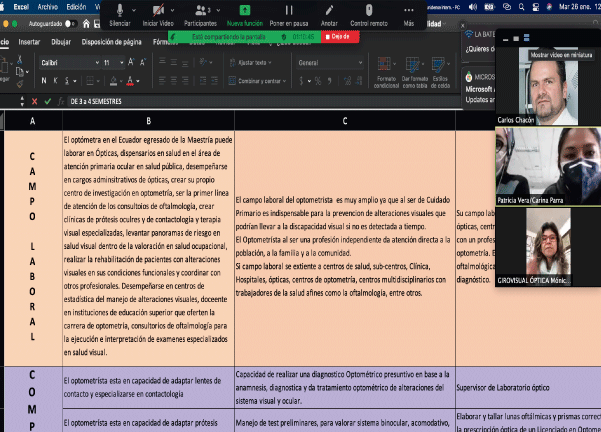Image resolution: width=601 pixels, height=432 pixels.
Task: Switch to the Insertar ribbon tab
Action: [x=29, y=42]
